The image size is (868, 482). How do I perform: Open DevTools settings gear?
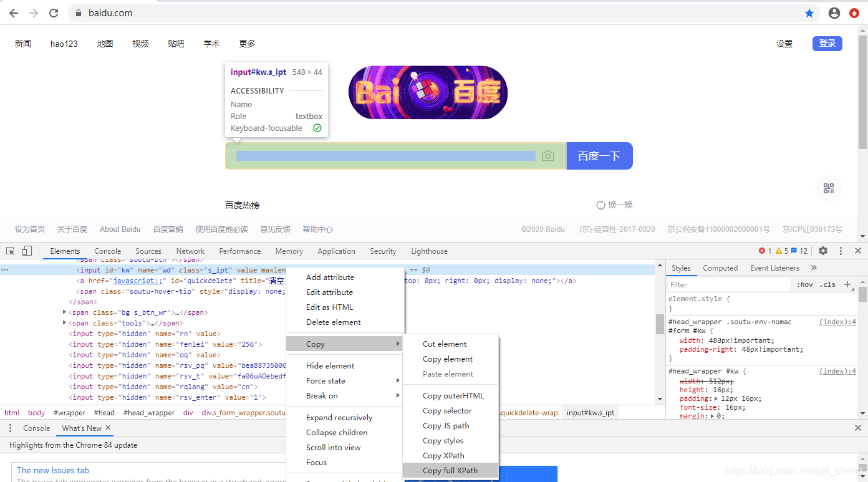[823, 251]
